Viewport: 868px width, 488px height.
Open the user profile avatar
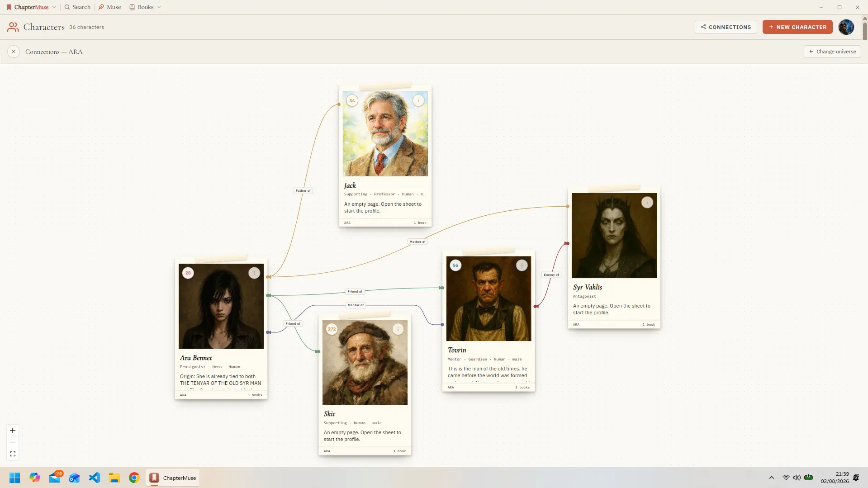[846, 27]
